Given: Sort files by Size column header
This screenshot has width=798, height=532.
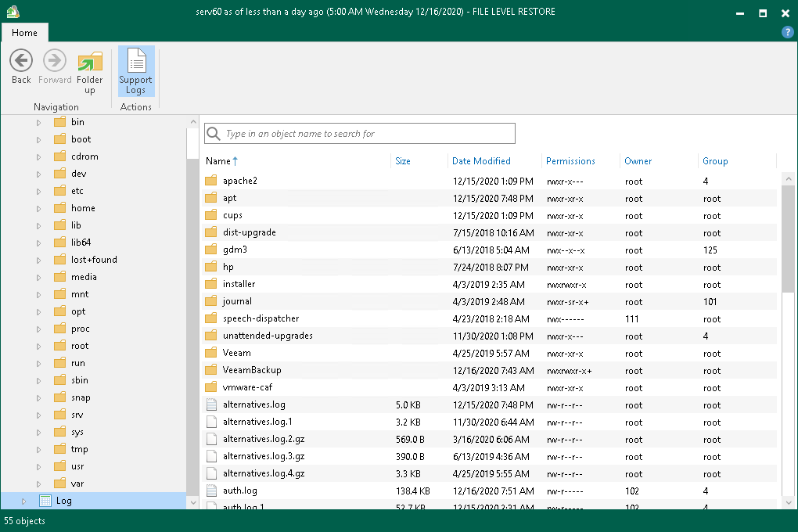Looking at the screenshot, I should coord(403,161).
